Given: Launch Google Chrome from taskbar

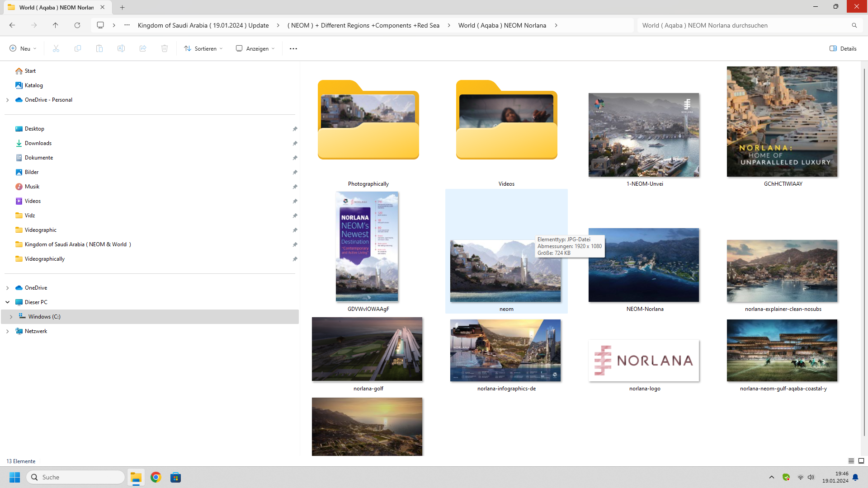Looking at the screenshot, I should click(x=156, y=477).
